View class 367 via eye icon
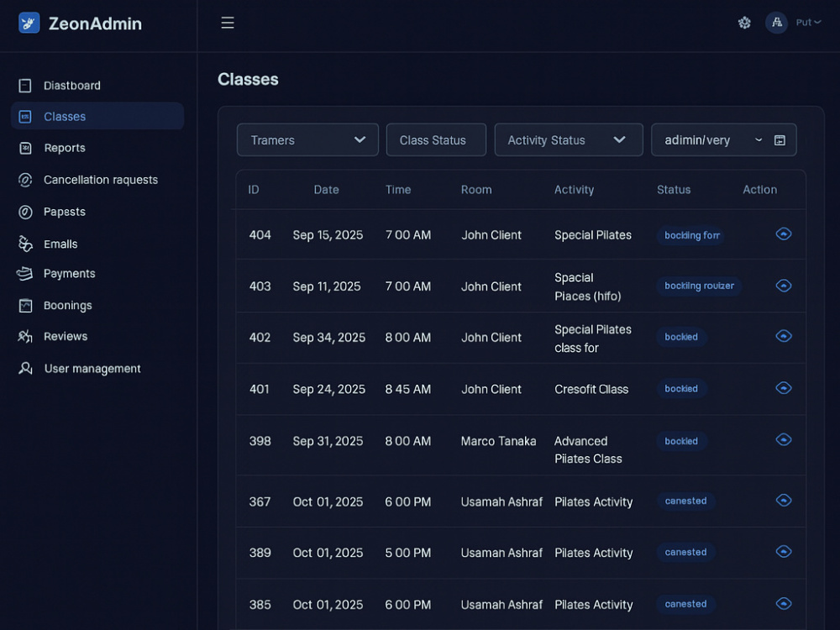The image size is (840, 630). (784, 501)
